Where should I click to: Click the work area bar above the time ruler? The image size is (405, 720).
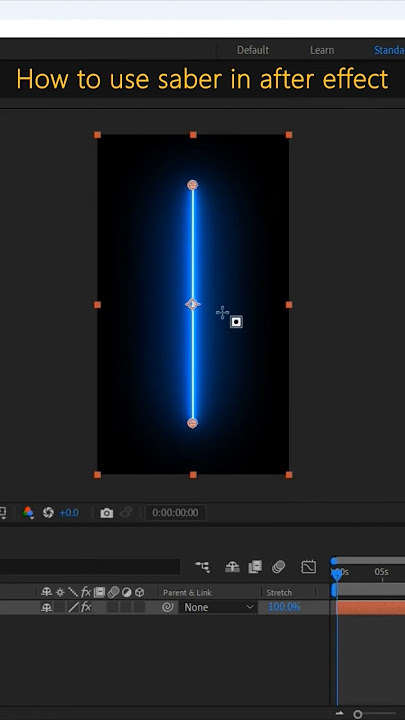pos(369,561)
